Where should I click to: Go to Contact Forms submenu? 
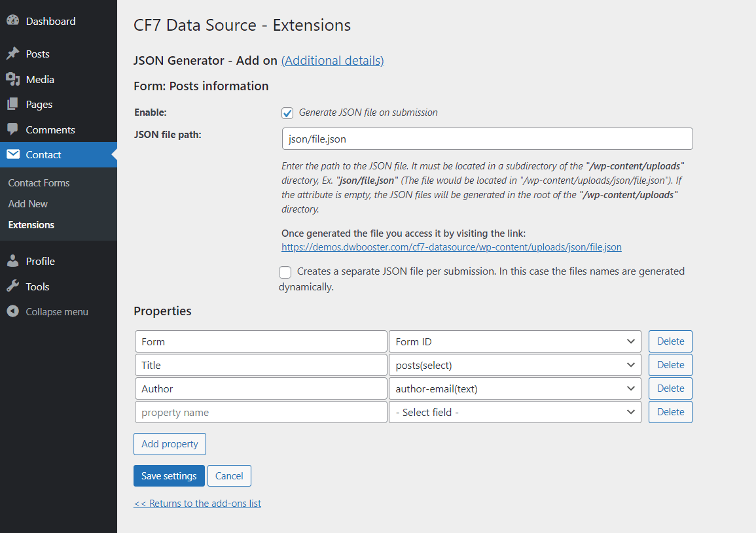(x=39, y=183)
